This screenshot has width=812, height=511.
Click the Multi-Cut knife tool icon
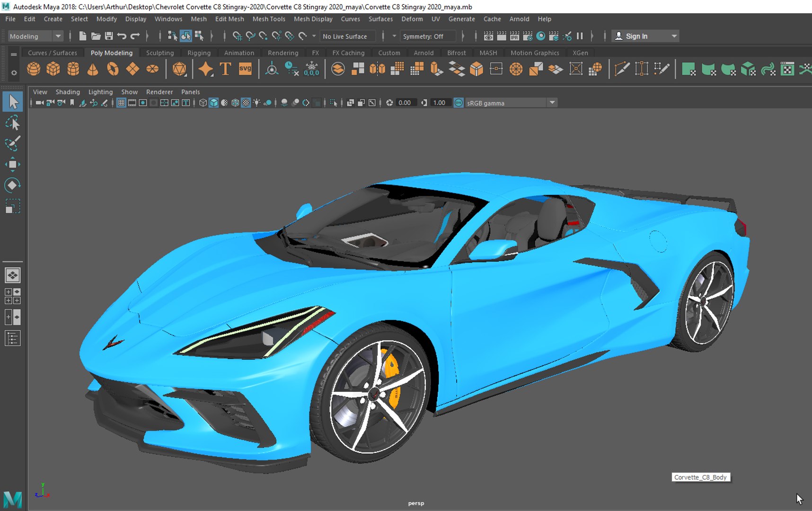click(x=622, y=69)
